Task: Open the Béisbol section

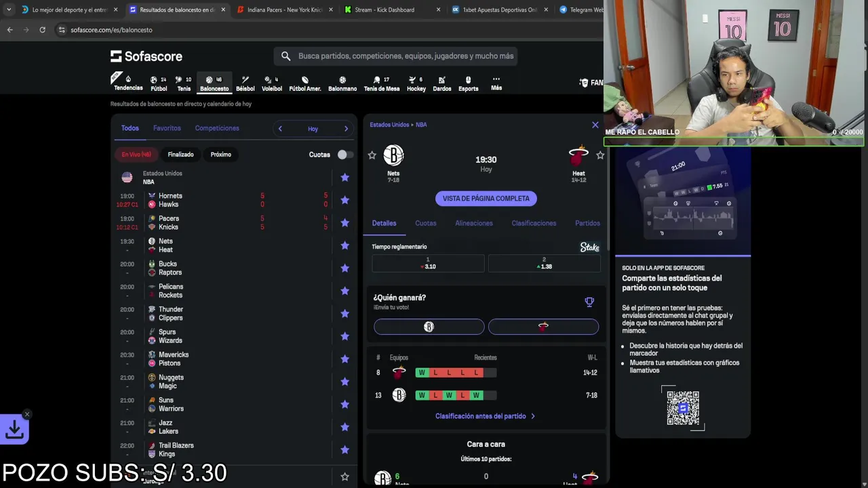Action: (x=245, y=83)
